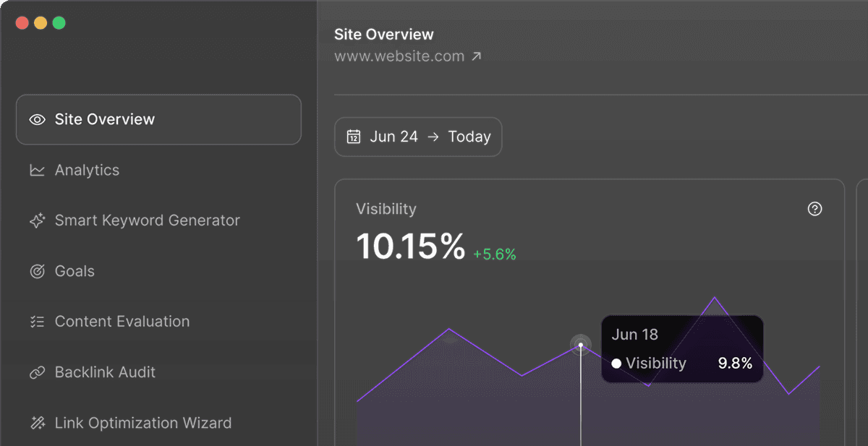868x446 pixels.
Task: Click the Site Overview page heading
Action: tap(384, 34)
